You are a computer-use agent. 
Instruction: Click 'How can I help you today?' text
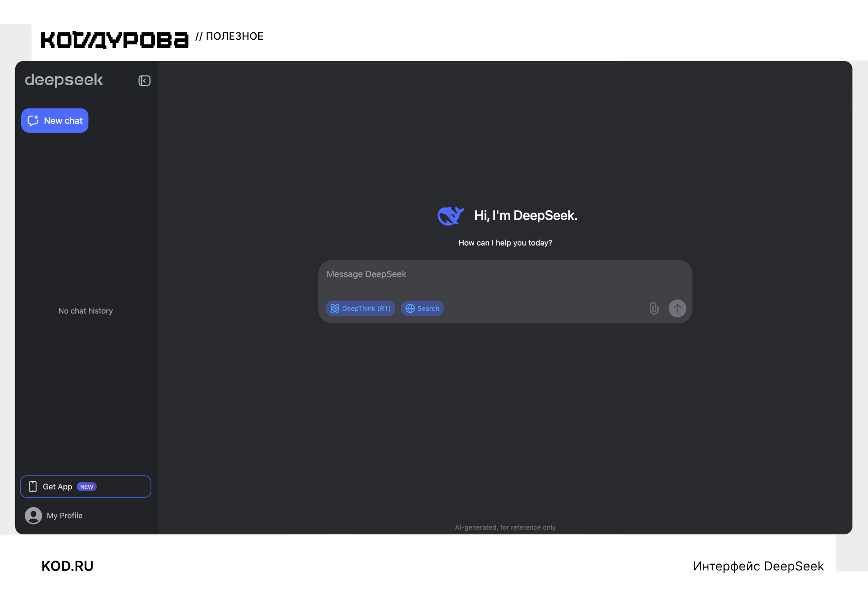point(505,243)
